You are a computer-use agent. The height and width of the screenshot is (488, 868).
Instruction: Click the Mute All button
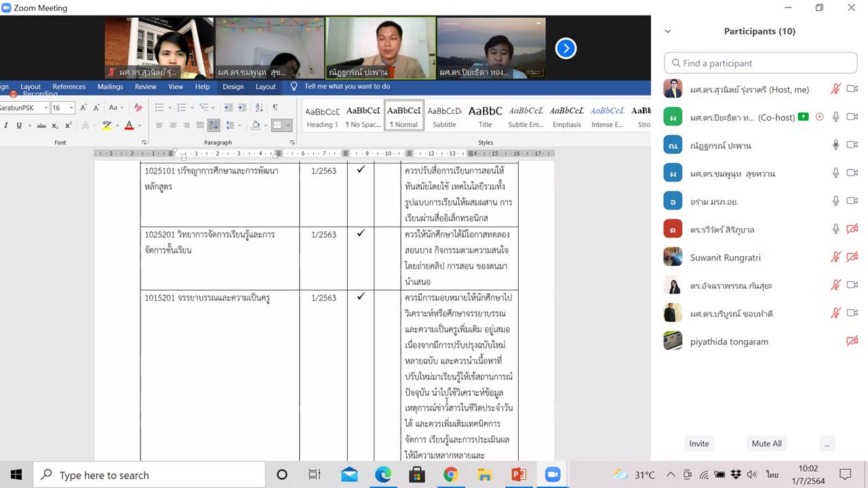(766, 443)
